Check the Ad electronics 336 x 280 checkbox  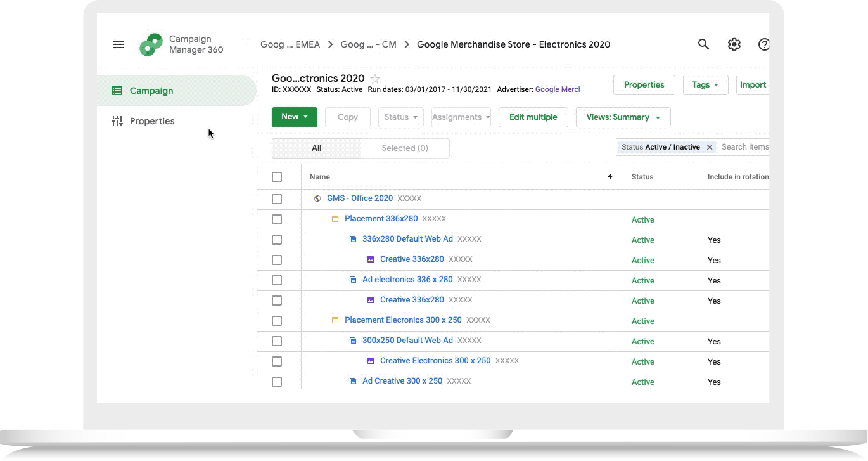tap(277, 280)
